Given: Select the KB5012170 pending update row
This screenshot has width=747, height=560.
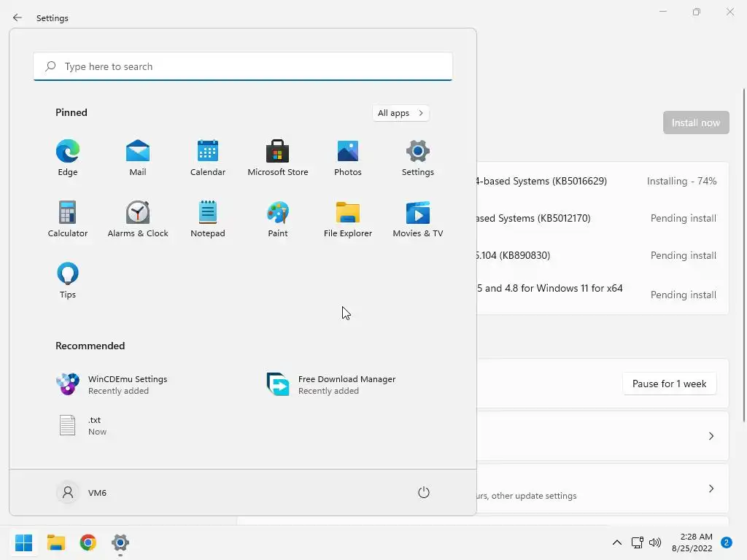Looking at the screenshot, I should 603,218.
